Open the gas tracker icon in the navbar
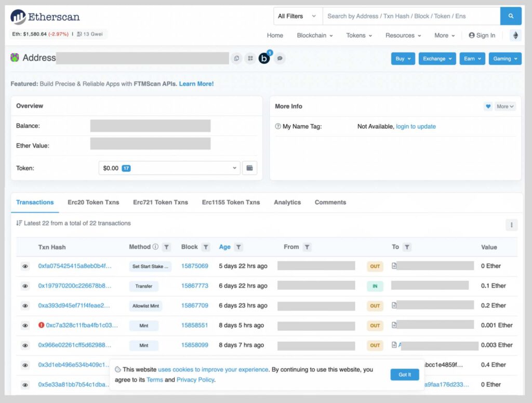 pyautogui.click(x=515, y=35)
